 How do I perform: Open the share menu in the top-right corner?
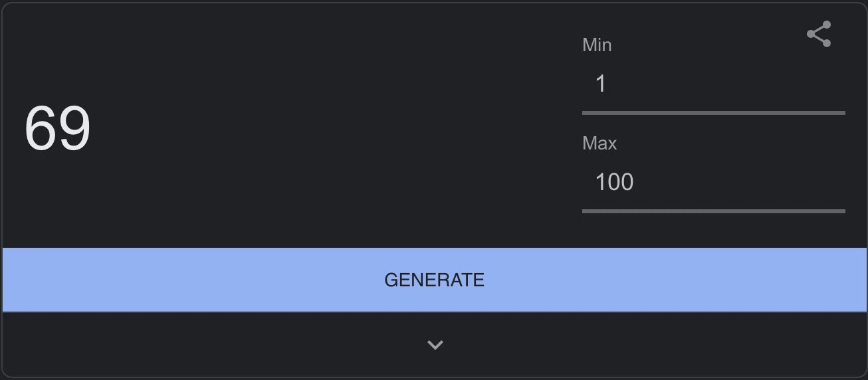(x=819, y=35)
